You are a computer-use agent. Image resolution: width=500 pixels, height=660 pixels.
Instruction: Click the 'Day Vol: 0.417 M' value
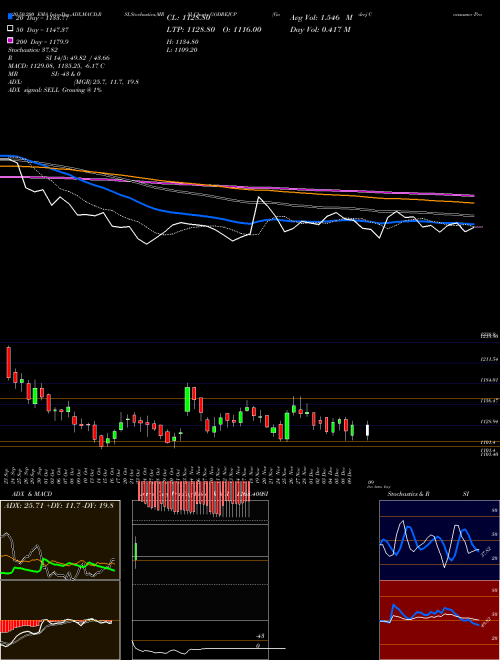point(320,29)
